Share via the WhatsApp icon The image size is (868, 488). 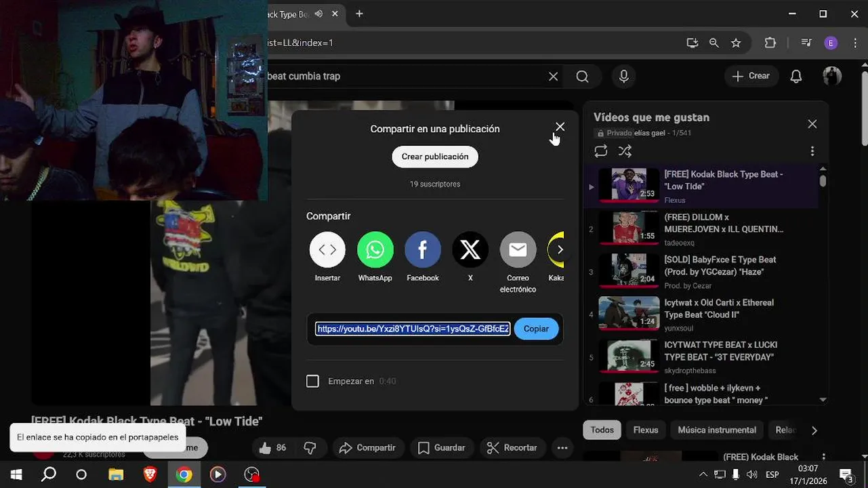tap(375, 249)
